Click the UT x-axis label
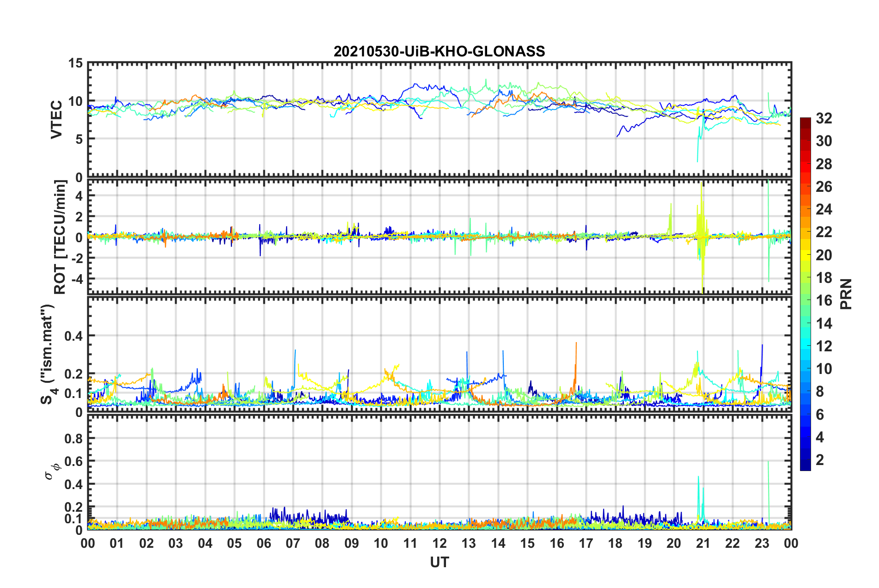879x588 pixels. [439, 562]
